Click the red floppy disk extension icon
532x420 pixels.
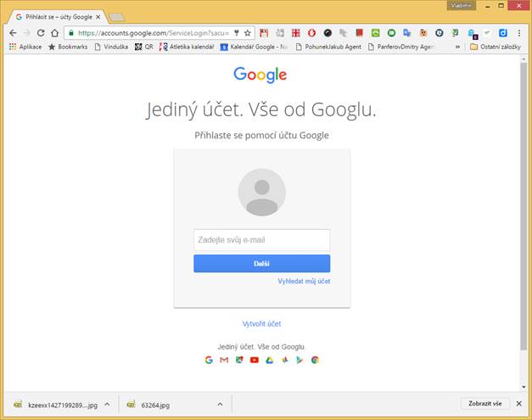[264, 33]
